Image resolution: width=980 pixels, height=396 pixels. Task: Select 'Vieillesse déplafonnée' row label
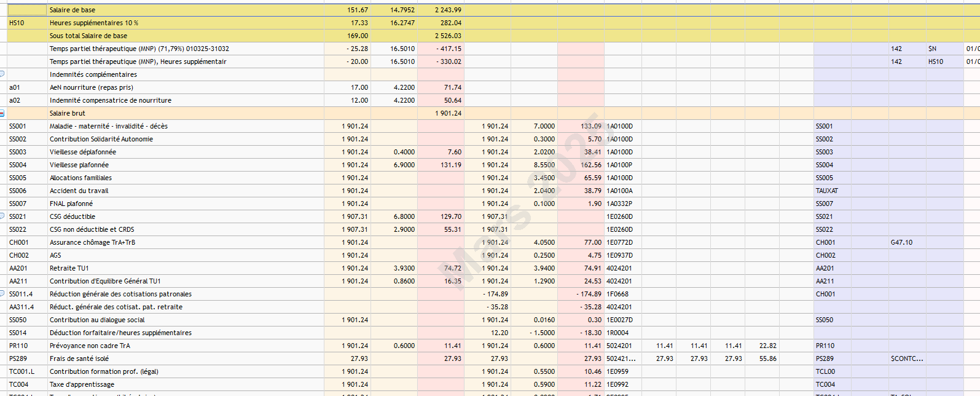[x=83, y=152]
